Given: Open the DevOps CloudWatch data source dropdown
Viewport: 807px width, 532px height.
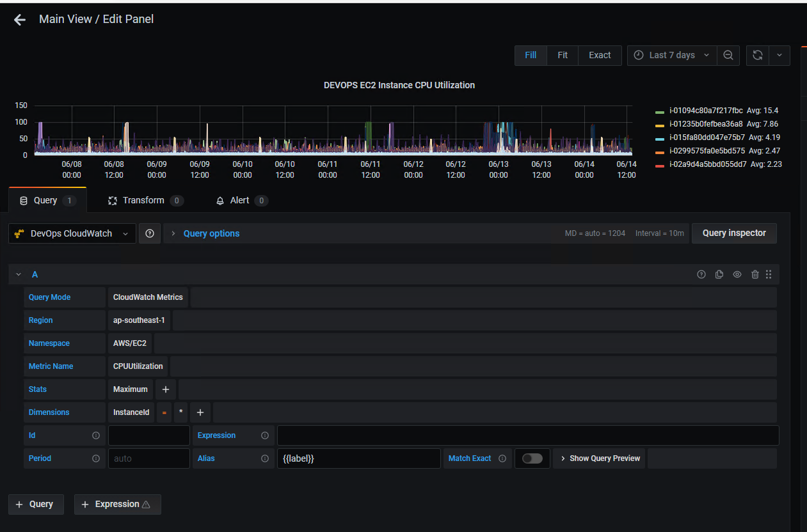Looking at the screenshot, I should [72, 233].
